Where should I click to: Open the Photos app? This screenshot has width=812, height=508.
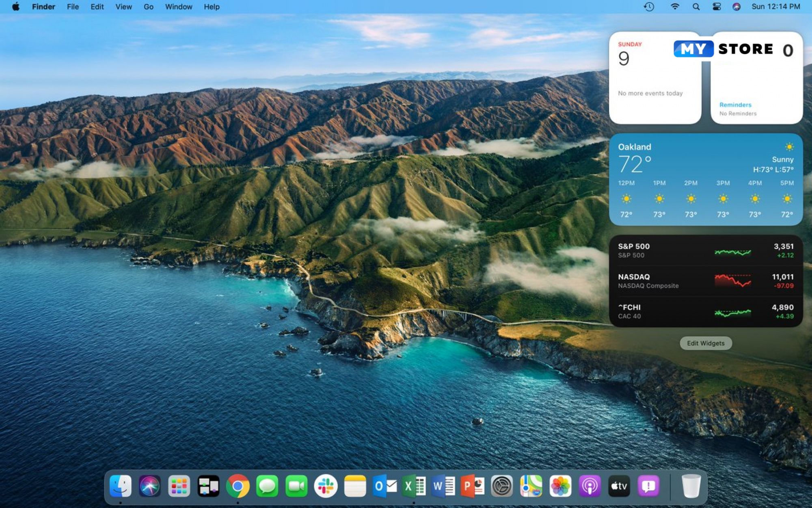pyautogui.click(x=560, y=486)
